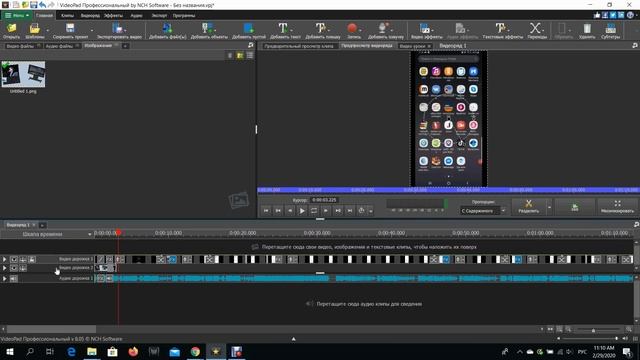Click the thumbs-up like icon
640x360 pixels.
click(x=597, y=15)
